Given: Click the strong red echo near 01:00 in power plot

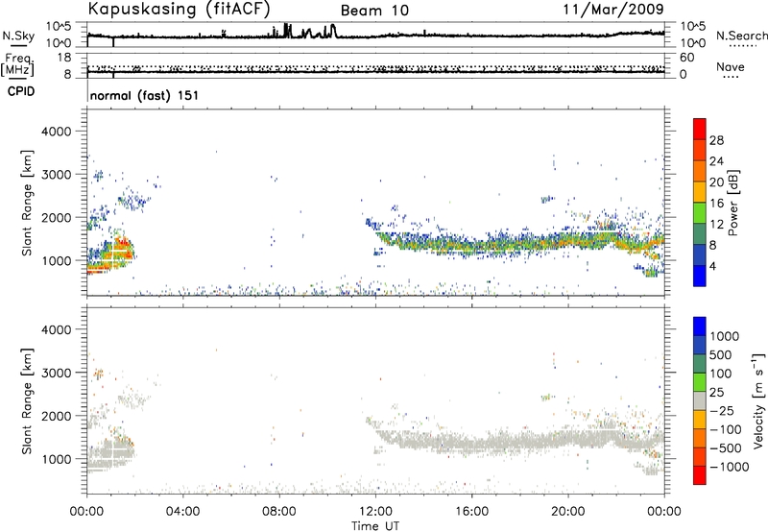Looking at the screenshot, I should click(123, 248).
